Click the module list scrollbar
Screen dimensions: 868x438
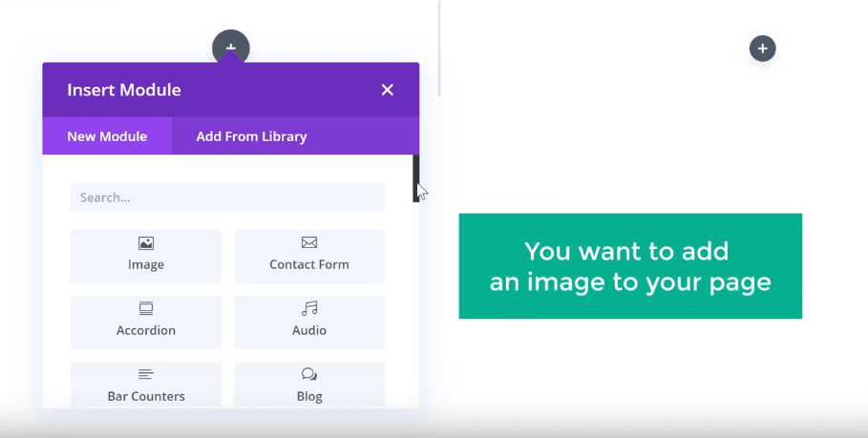(x=415, y=178)
